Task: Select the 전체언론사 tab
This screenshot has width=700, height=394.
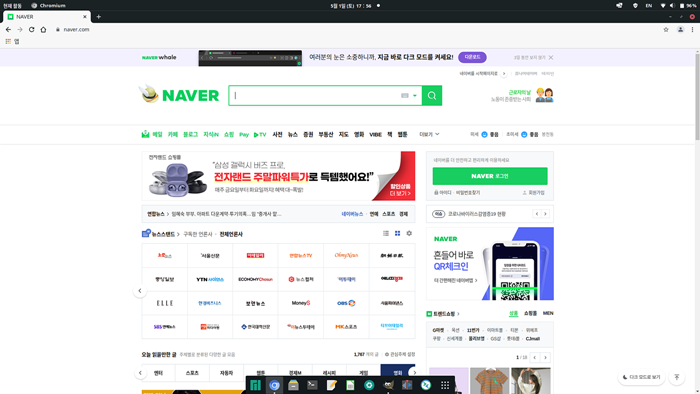Action: pyautogui.click(x=231, y=234)
